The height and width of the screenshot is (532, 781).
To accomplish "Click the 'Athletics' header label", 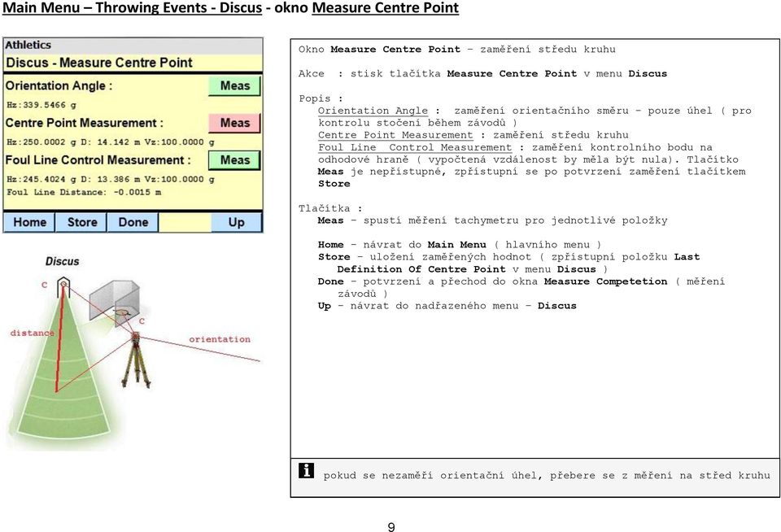I will tap(28, 45).
